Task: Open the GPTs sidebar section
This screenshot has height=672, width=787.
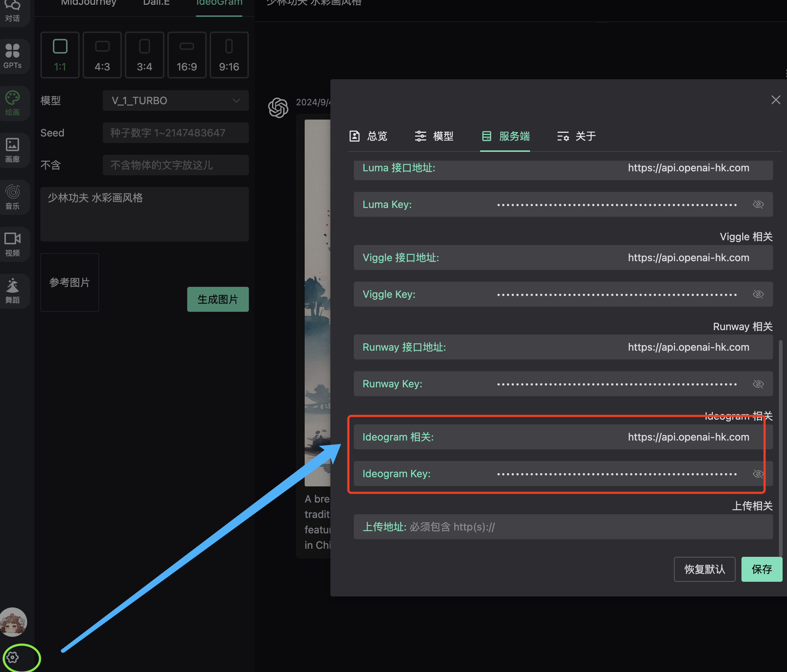Action: pos(12,55)
